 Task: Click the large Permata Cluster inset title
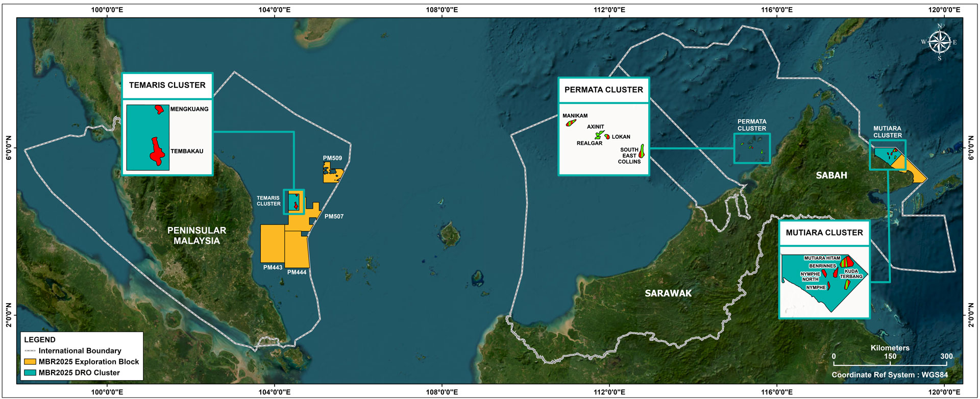coord(603,90)
